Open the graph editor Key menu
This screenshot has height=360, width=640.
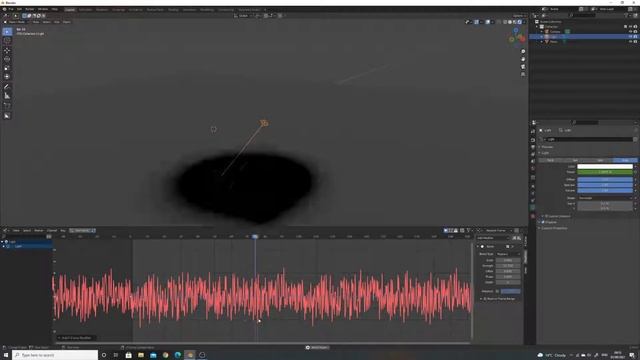click(x=63, y=231)
